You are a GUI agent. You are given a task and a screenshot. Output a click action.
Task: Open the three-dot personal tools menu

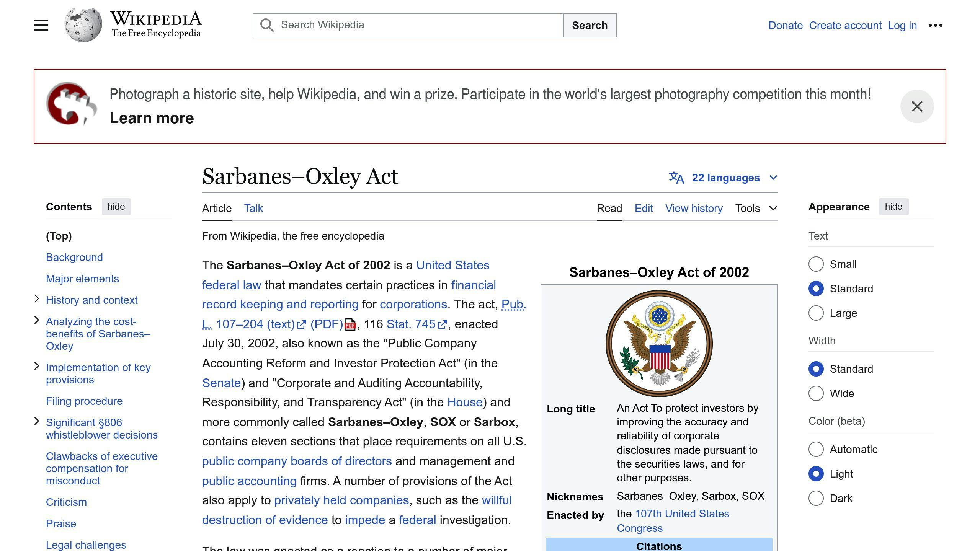[935, 25]
